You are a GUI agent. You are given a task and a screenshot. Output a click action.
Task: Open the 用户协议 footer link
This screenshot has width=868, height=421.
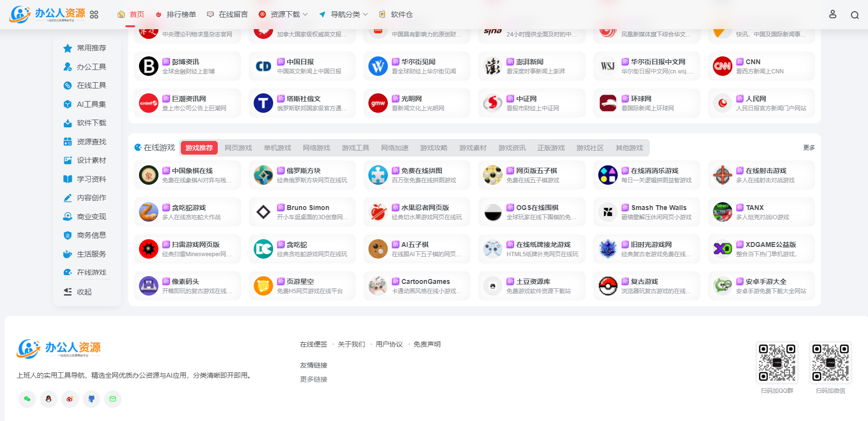(x=389, y=344)
